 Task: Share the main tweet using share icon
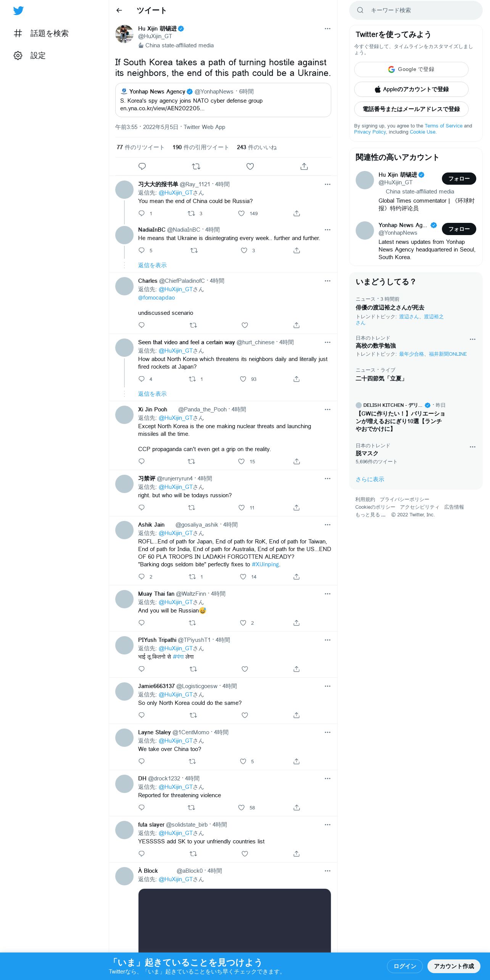pos(304,166)
